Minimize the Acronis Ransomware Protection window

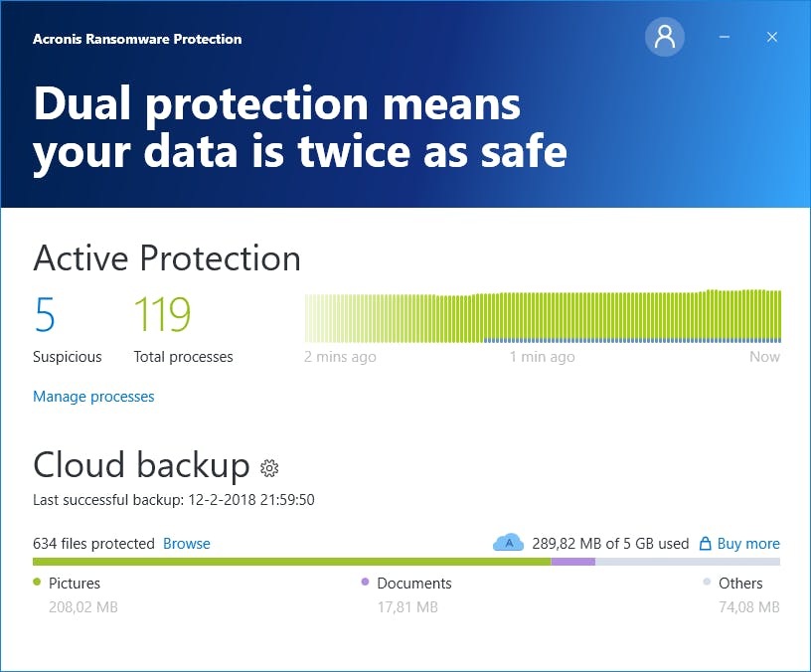point(725,38)
